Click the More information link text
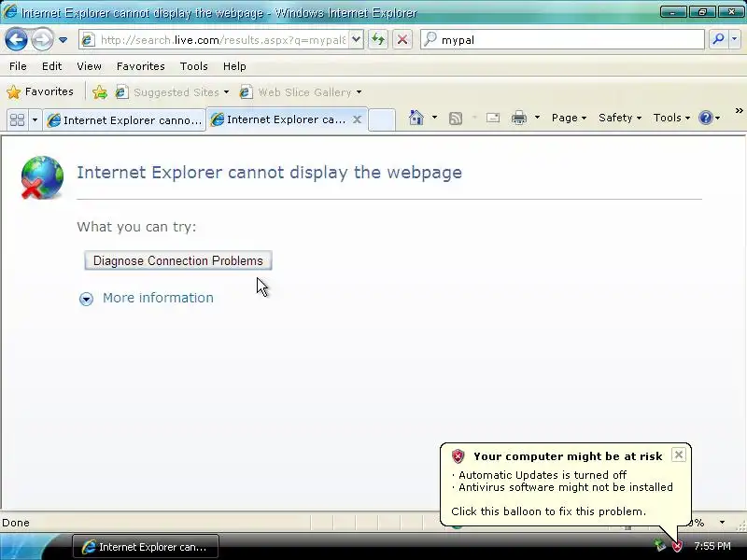The width and height of the screenshot is (747, 560). (x=158, y=298)
